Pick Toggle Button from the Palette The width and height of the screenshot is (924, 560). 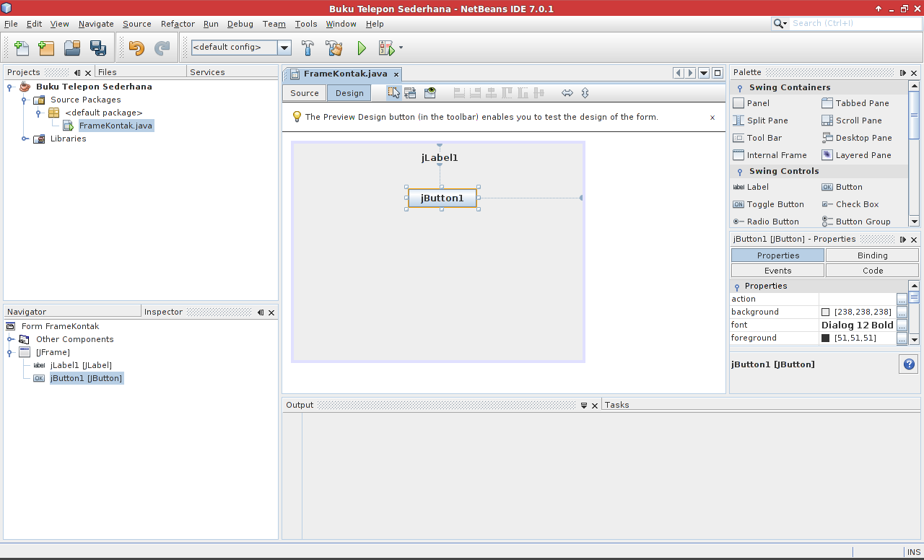[x=768, y=204]
